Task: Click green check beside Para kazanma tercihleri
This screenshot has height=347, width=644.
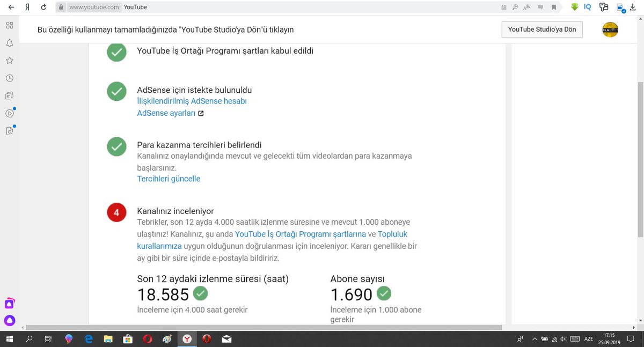Action: [x=116, y=146]
